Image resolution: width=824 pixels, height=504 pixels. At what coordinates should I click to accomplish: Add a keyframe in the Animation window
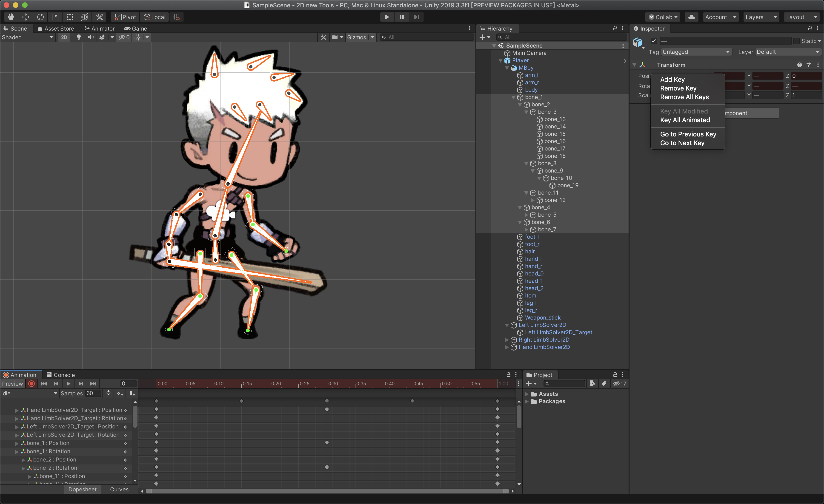(x=120, y=393)
